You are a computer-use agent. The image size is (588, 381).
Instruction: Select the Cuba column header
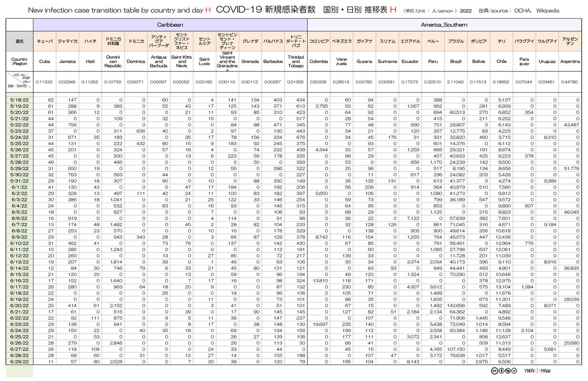click(x=45, y=61)
